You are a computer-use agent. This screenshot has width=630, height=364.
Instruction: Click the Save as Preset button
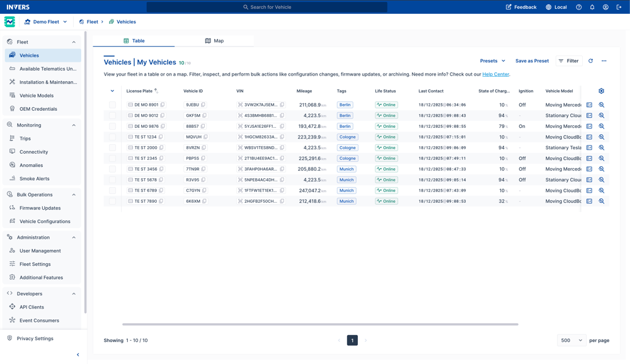coord(532,61)
